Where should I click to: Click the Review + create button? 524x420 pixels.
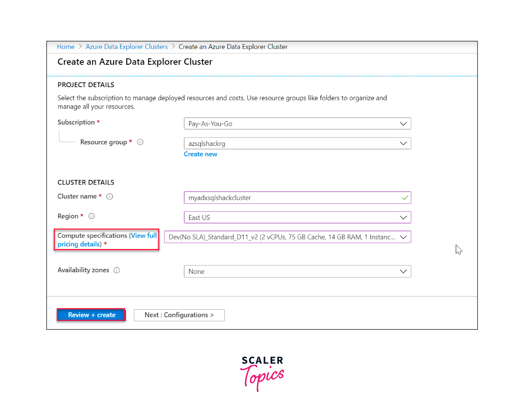point(91,315)
